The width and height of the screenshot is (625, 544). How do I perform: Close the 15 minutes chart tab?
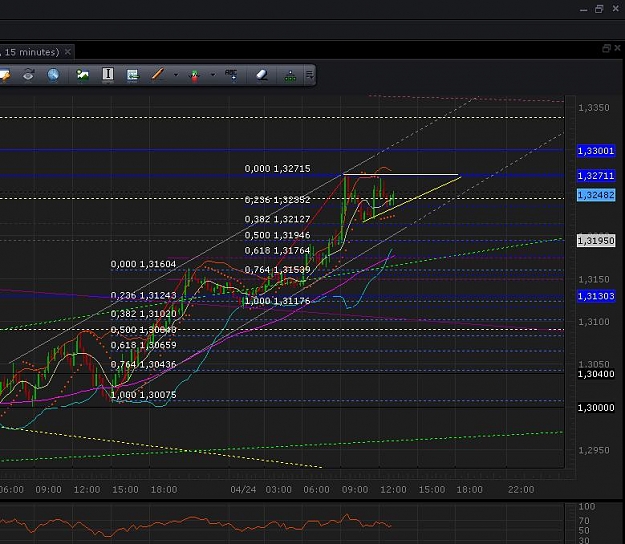[x=68, y=52]
